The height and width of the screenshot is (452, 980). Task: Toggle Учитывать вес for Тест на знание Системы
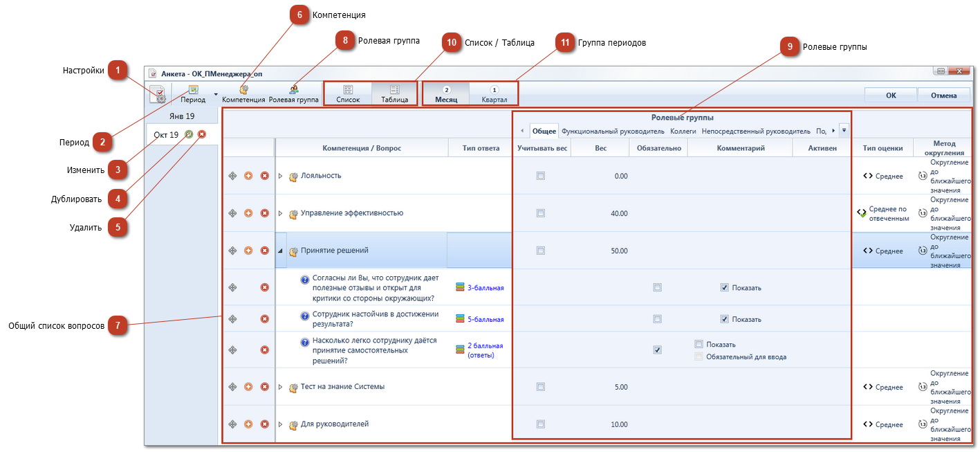[x=541, y=387]
